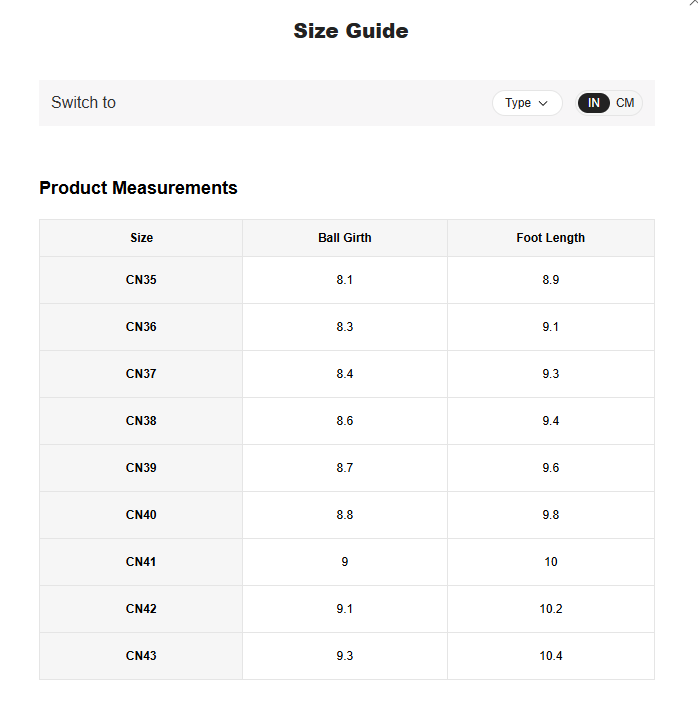The height and width of the screenshot is (708, 698).
Task: Select the CN43 size row label
Action: [x=141, y=656]
